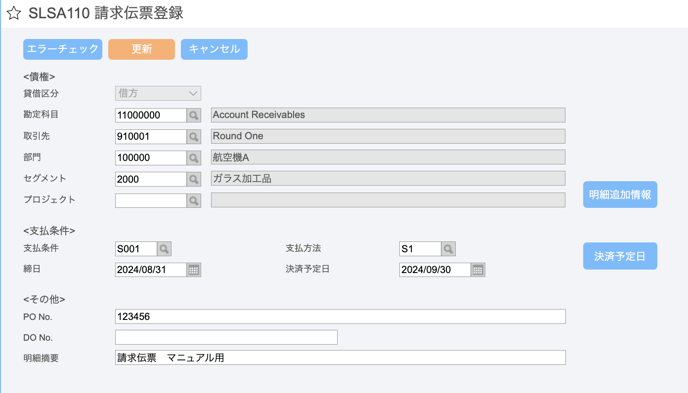Click the PO No. label

coord(38,317)
